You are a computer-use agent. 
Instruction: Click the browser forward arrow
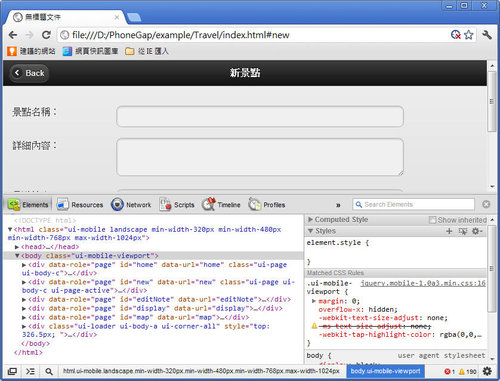click(30, 35)
